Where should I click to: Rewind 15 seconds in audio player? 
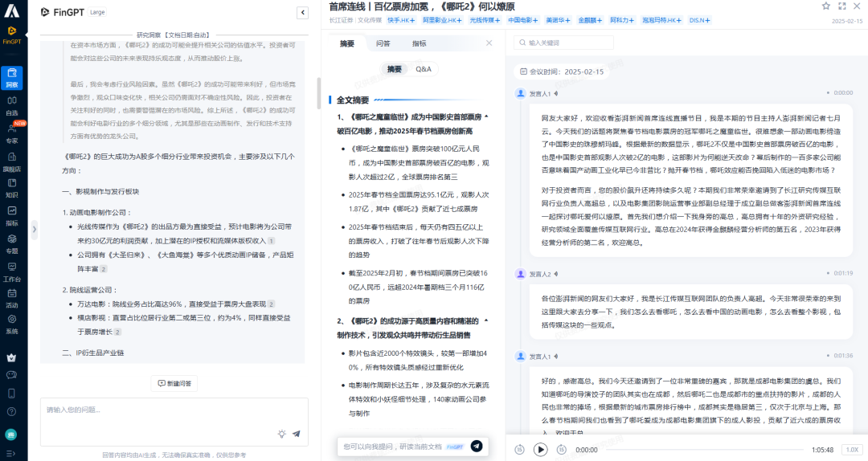point(519,450)
